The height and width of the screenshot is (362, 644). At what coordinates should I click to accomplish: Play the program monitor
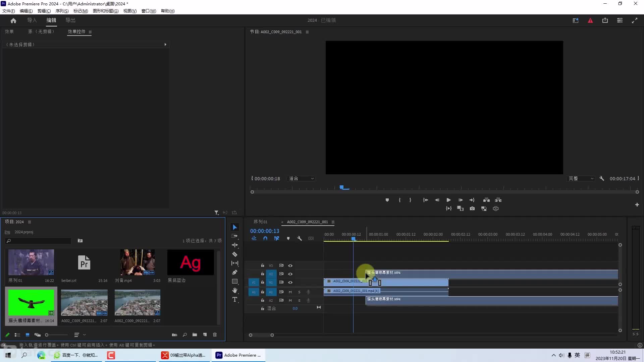pos(448,200)
